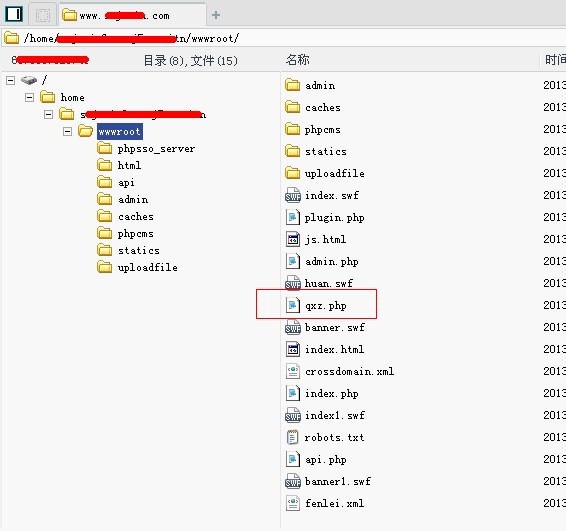566x531 pixels.
Task: Select the robots.txt file icon
Action: tap(292, 437)
